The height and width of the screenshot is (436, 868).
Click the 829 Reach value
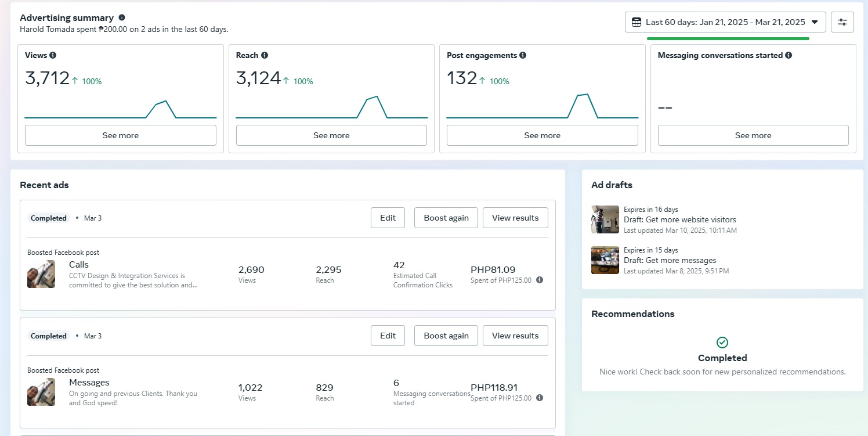pos(324,388)
